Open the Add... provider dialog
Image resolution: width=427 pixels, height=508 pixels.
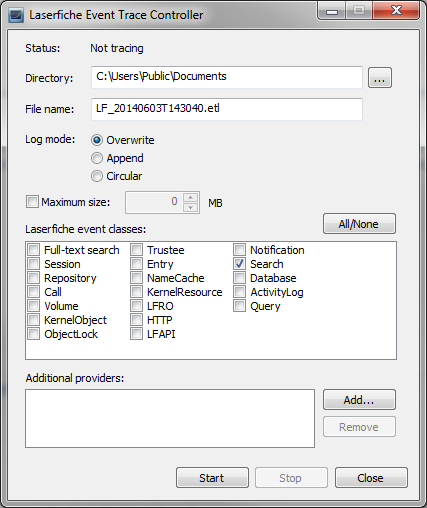click(x=359, y=400)
